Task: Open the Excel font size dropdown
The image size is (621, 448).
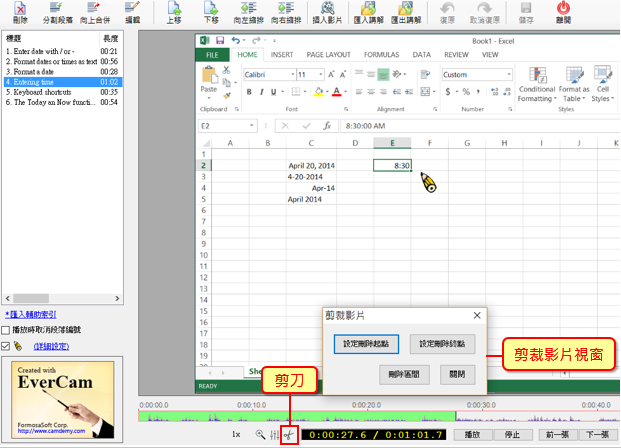Action: click(x=330, y=75)
